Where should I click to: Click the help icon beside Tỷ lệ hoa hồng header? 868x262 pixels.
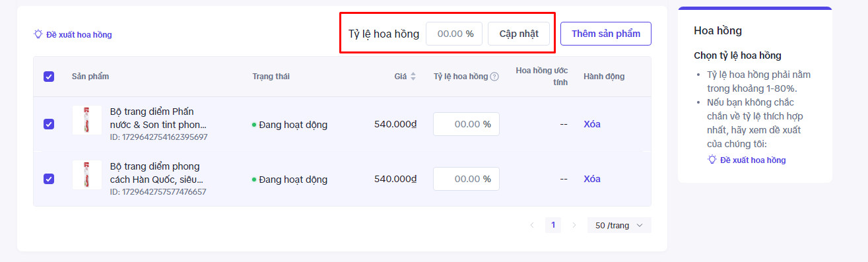494,77
